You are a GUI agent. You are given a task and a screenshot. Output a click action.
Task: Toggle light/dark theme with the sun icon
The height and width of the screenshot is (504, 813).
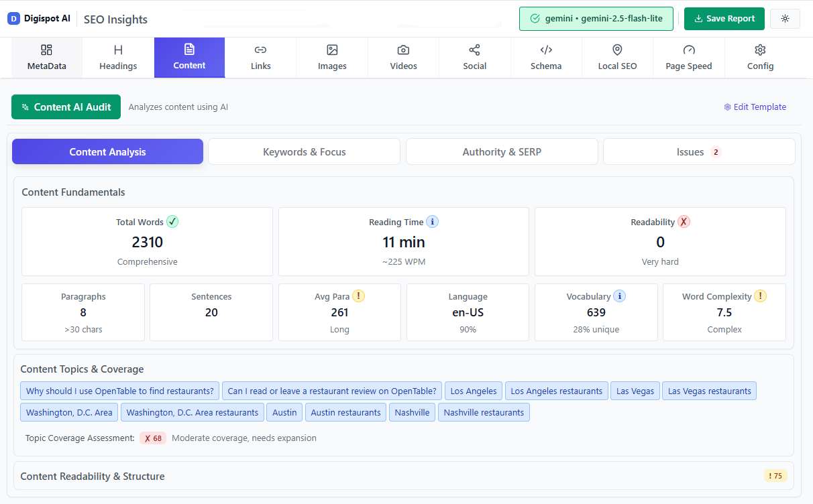pos(785,18)
